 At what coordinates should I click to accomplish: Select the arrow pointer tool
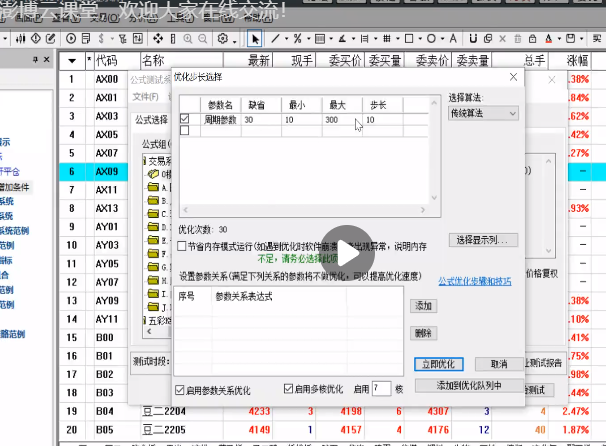click(x=255, y=39)
